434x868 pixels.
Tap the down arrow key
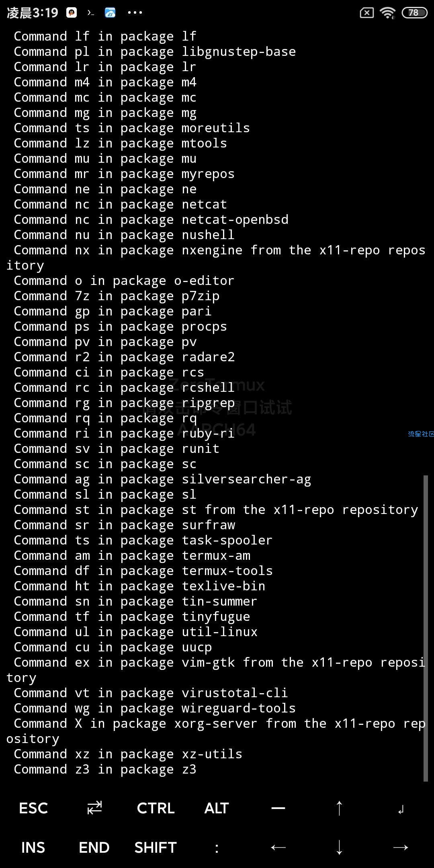point(339,847)
